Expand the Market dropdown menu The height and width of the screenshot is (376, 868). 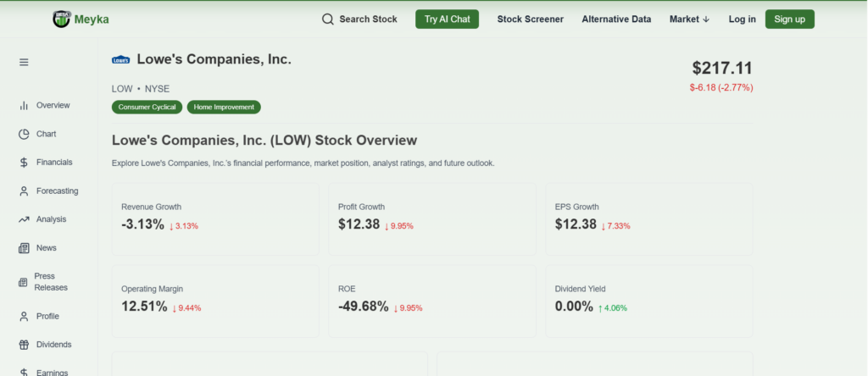(x=689, y=19)
